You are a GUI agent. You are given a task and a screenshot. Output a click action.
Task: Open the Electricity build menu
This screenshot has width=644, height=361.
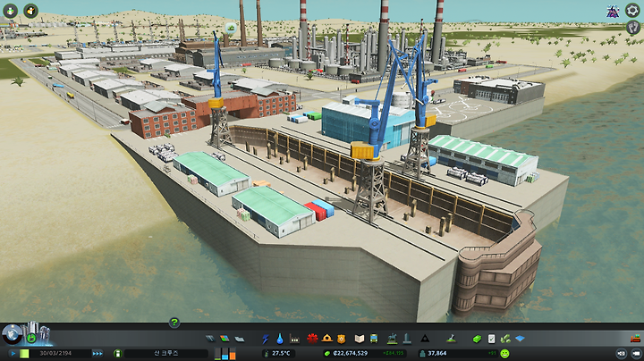tap(266, 339)
